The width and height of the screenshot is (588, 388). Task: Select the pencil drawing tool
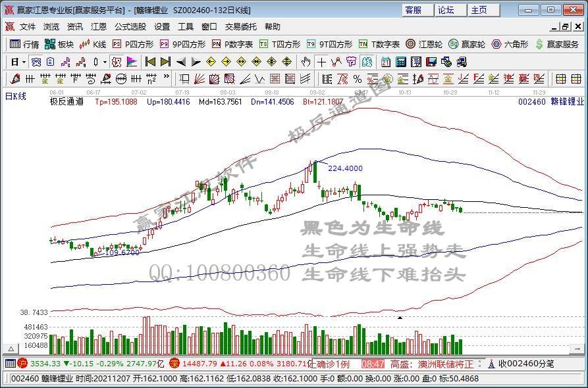pos(15,79)
